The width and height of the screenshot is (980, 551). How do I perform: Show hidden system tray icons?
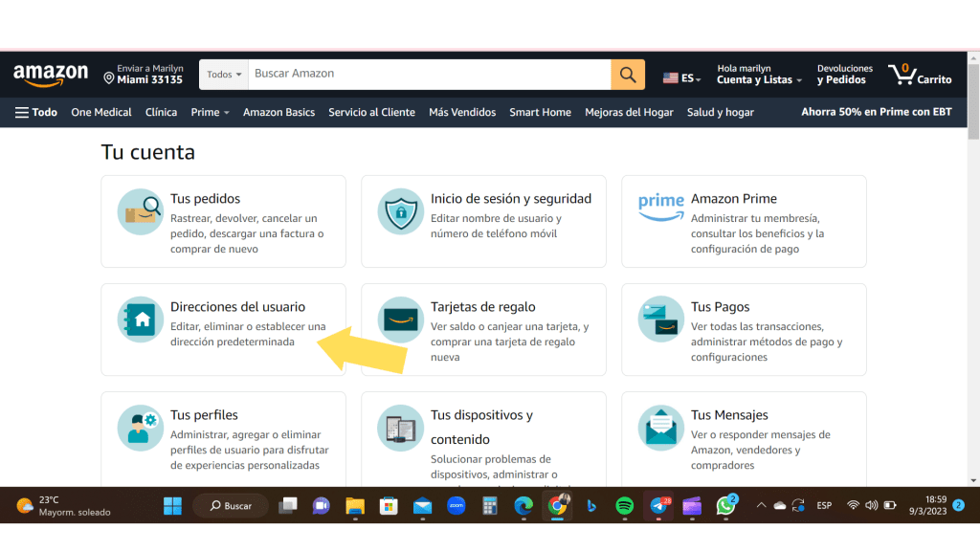coord(761,505)
